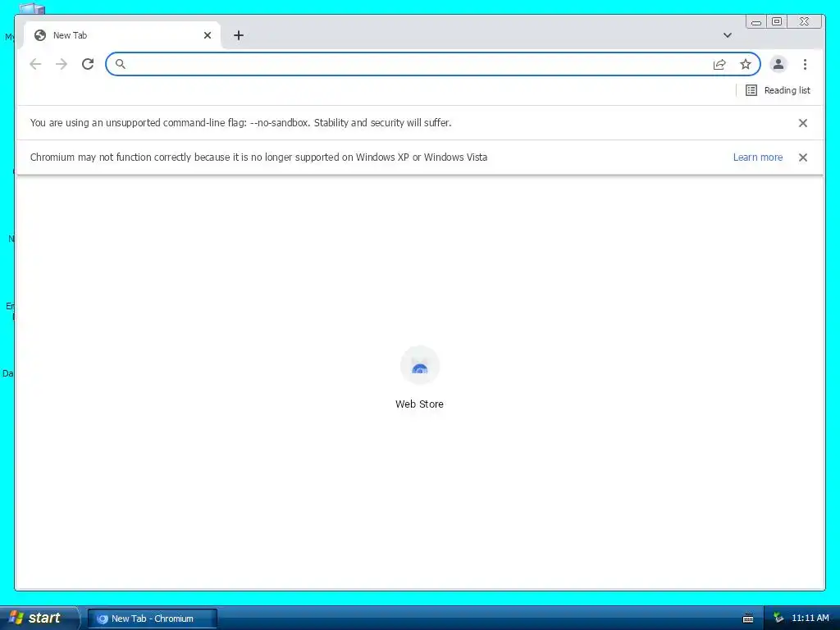Screen dimensions: 840x630
Task: Reload the page with the refresh icon
Action: pyautogui.click(x=88, y=64)
